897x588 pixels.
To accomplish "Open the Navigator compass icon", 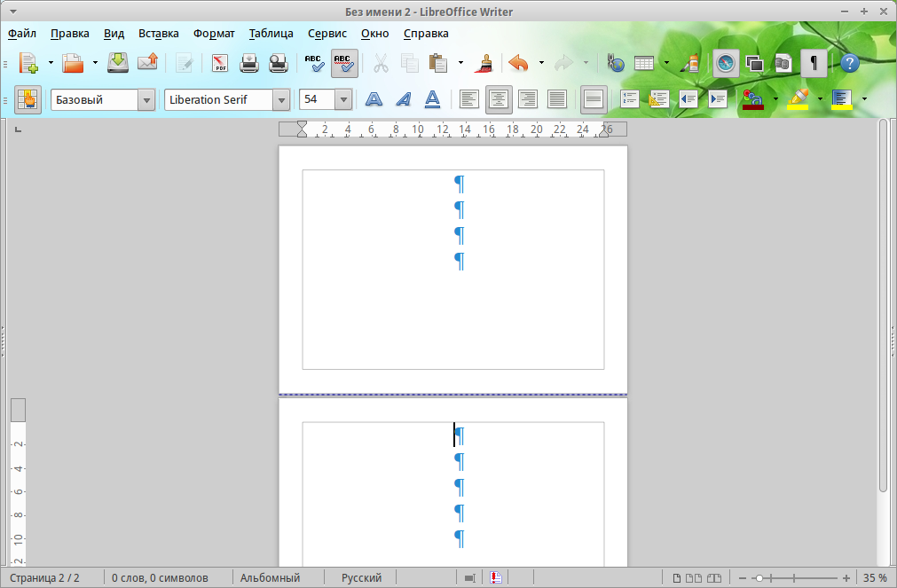I will [726, 63].
